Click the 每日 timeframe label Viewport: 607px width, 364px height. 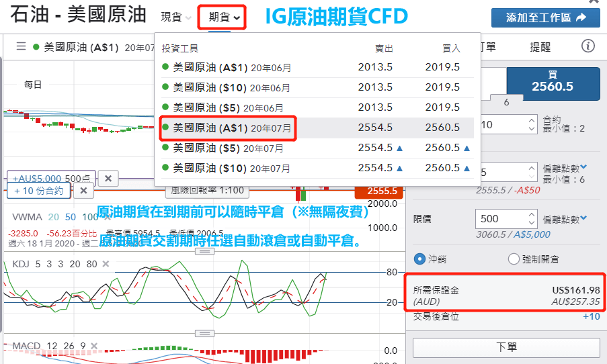(x=33, y=85)
